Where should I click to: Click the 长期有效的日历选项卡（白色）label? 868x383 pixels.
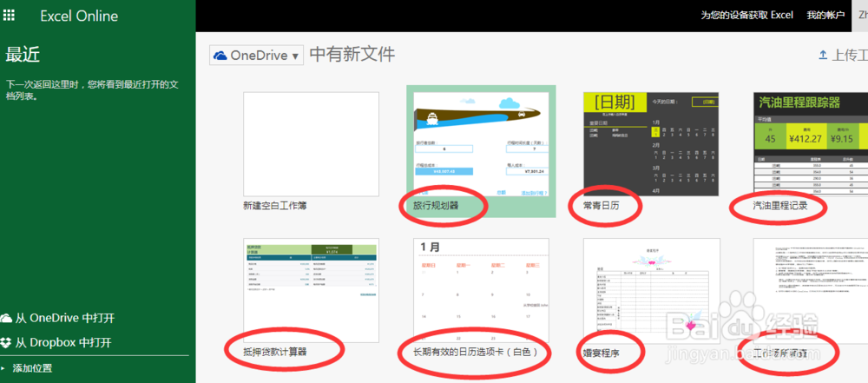[476, 352]
